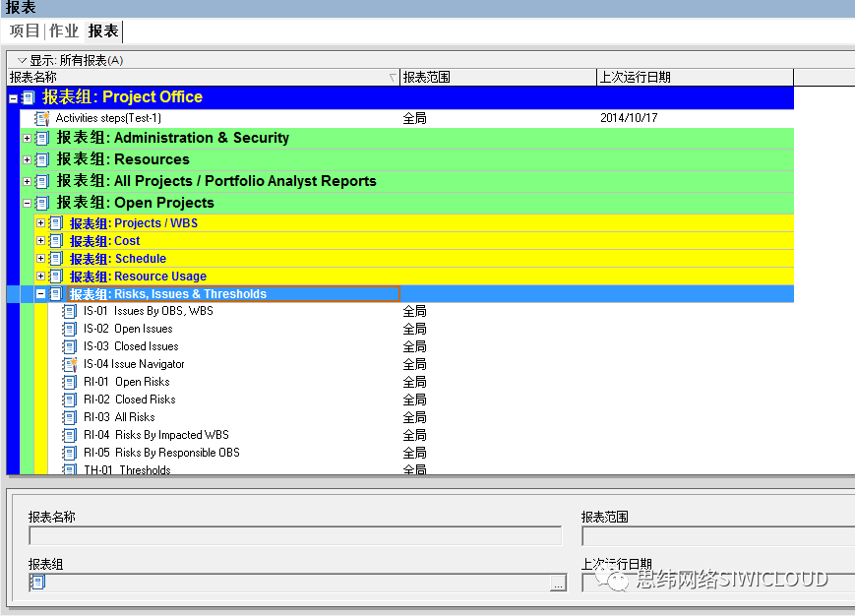
Task: Click the Resource Usage group icon
Action: (56, 276)
